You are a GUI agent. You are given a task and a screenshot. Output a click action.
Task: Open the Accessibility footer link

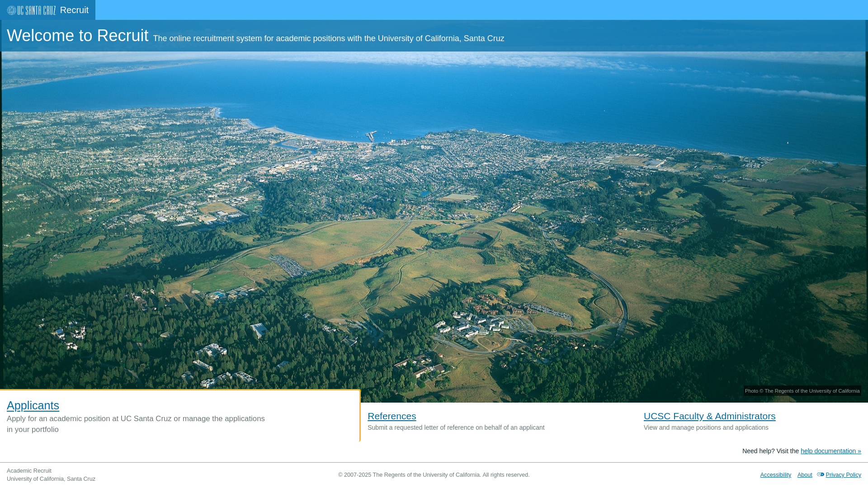(775, 475)
